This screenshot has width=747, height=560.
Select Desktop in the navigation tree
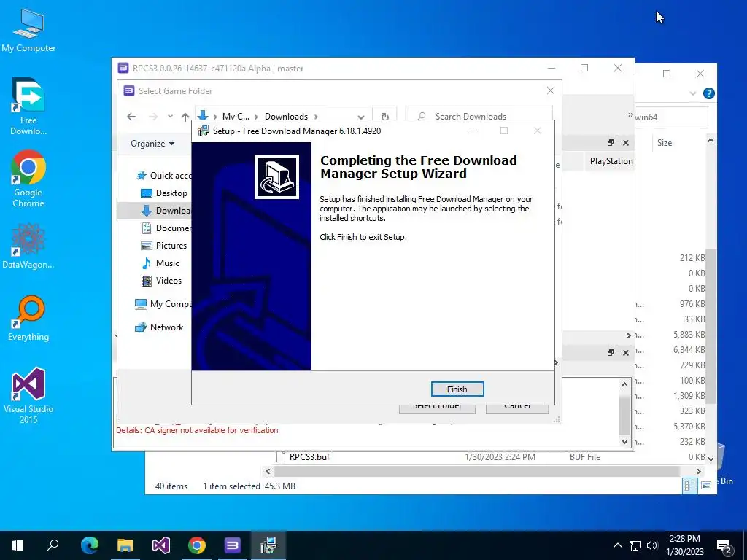click(166, 193)
